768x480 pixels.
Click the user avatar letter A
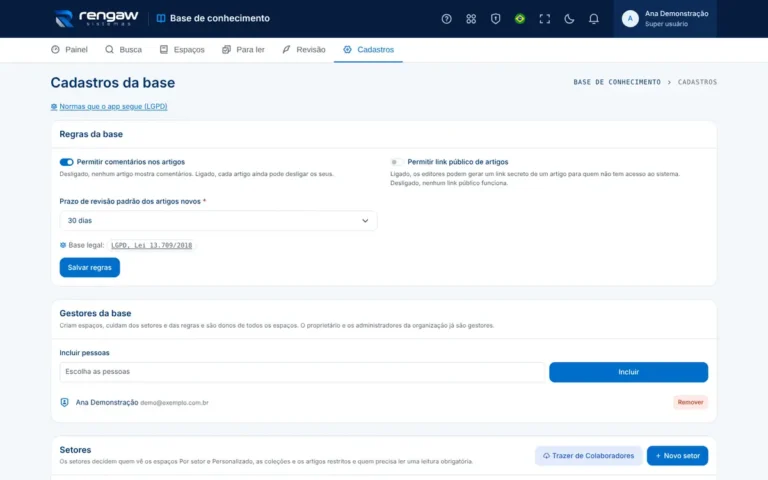(x=630, y=19)
